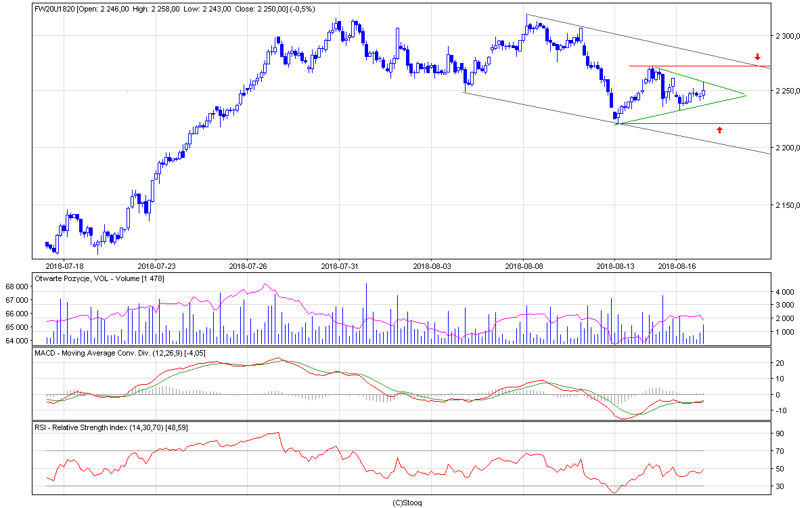
Task: Click the red up arrow below support
Action: pyautogui.click(x=720, y=129)
